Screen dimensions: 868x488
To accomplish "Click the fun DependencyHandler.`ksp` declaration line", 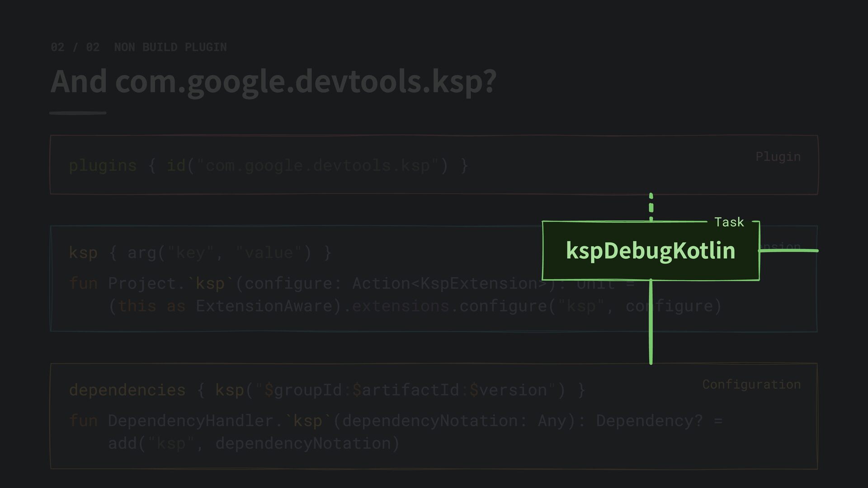I will [396, 421].
